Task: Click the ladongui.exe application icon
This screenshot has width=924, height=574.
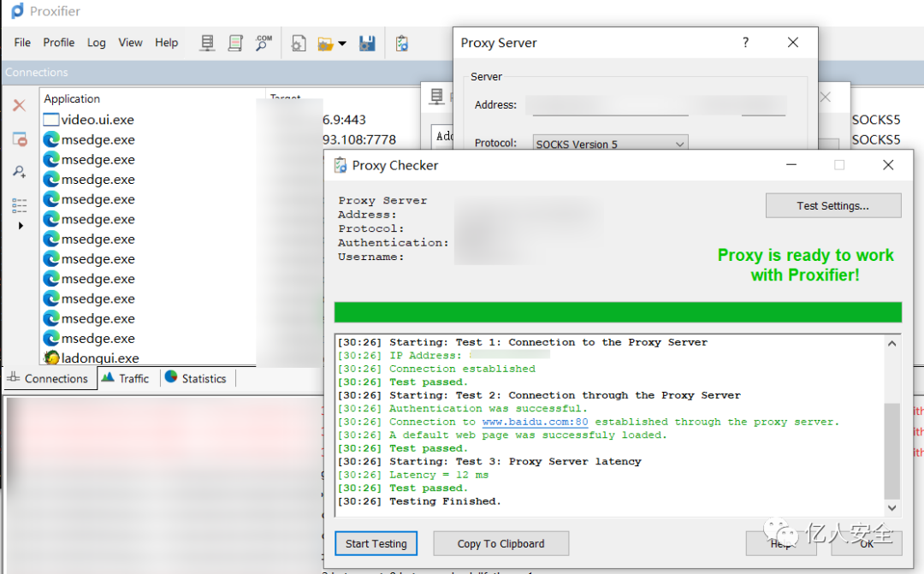Action: click(x=52, y=357)
